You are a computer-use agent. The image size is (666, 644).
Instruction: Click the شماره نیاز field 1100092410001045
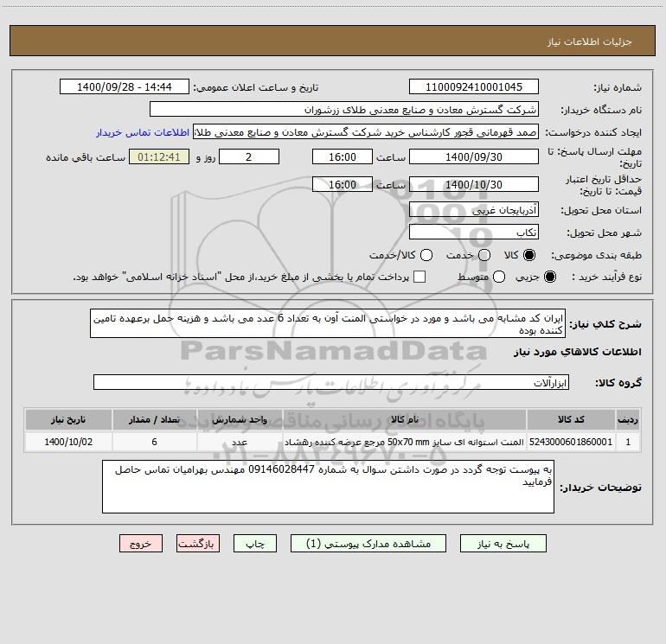tap(474, 86)
